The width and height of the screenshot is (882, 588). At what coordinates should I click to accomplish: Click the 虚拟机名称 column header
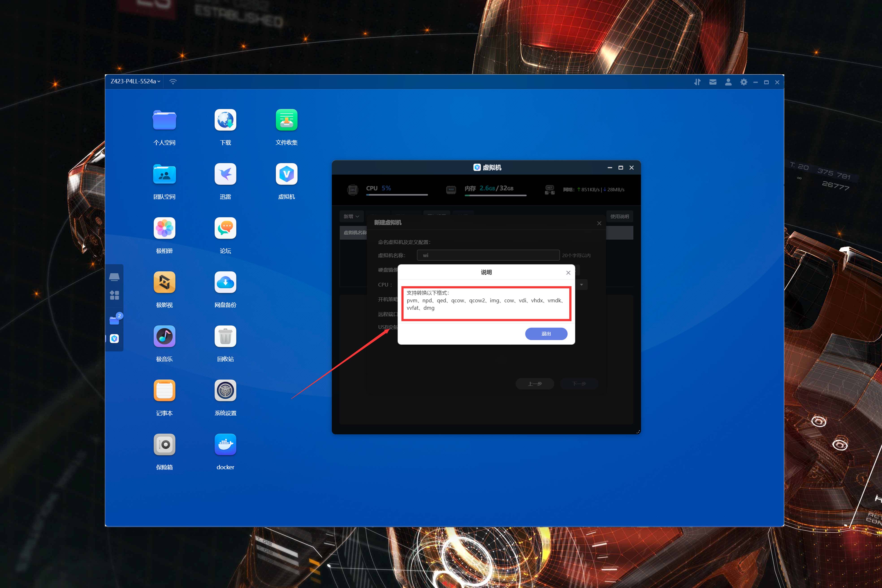click(x=355, y=233)
